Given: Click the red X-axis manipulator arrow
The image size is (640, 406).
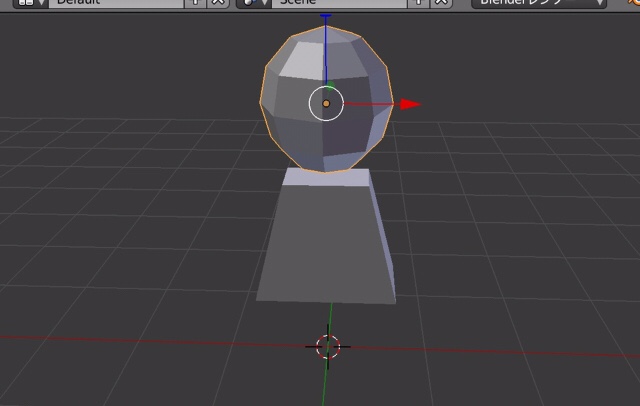Looking at the screenshot, I should 410,104.
